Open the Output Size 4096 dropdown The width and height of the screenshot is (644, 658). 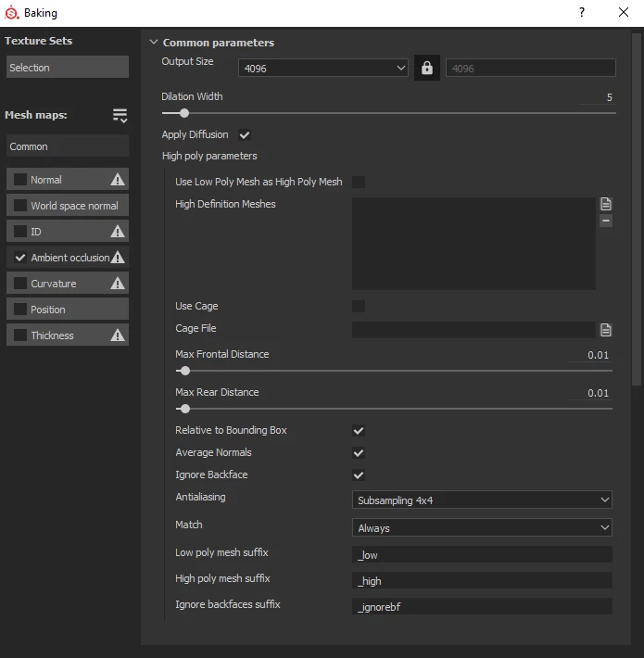tap(323, 68)
